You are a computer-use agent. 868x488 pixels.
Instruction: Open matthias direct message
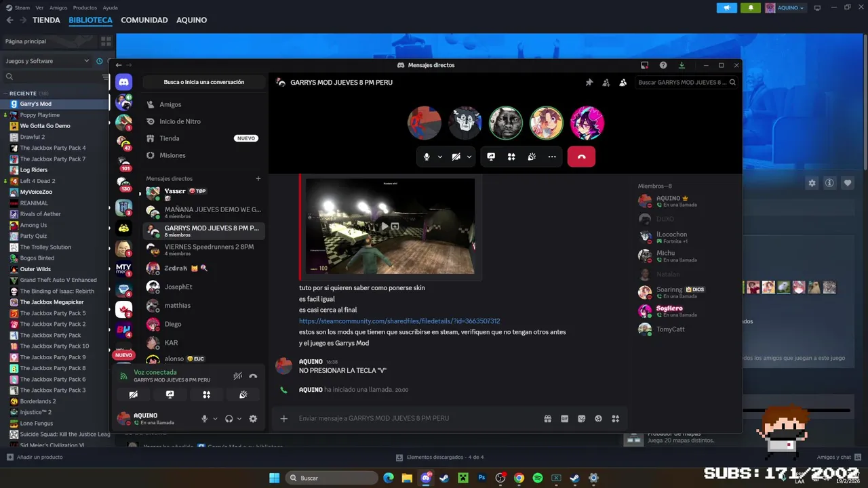[203, 306]
